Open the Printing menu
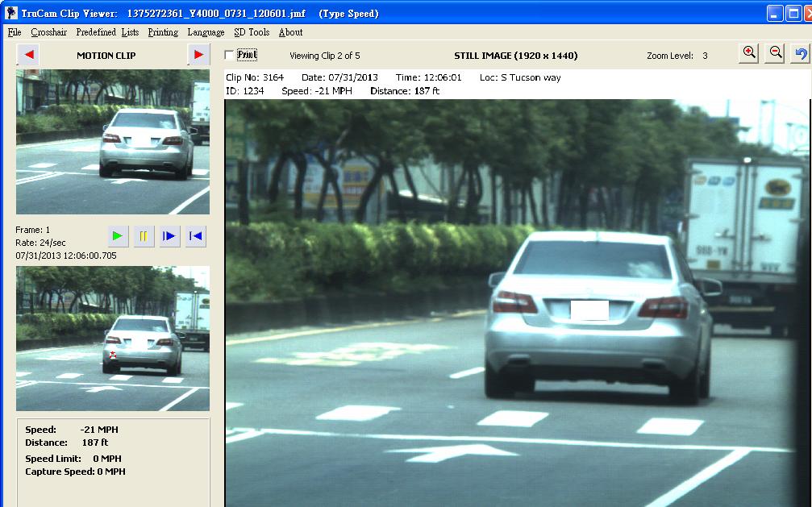 tap(163, 32)
